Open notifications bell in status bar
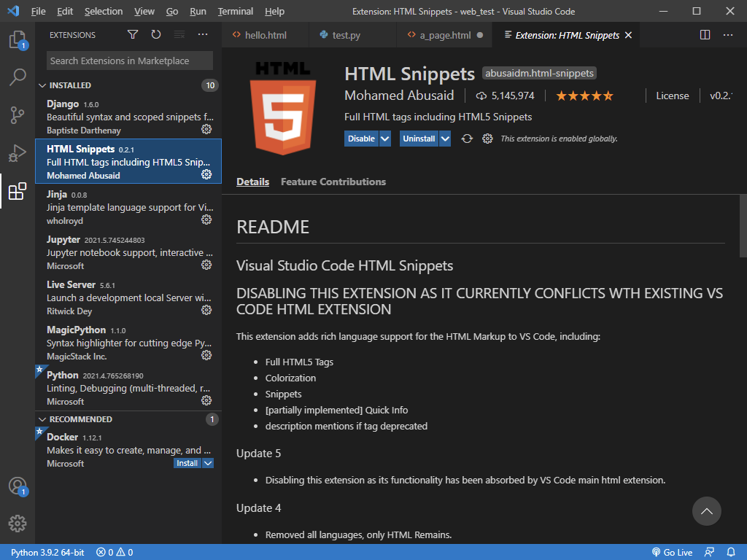Screen dimensions: 747x560 tap(731, 552)
